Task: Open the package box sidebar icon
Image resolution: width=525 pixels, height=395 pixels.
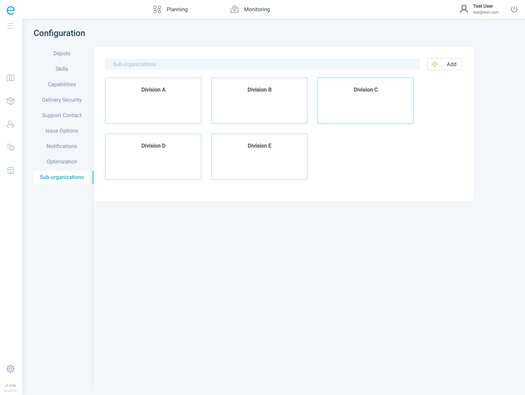Action: 11,101
